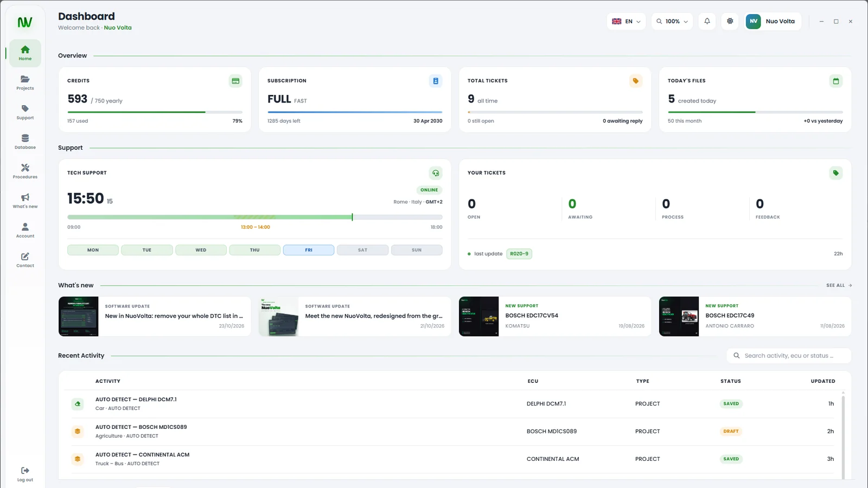Go to Support in the sidebar
The height and width of the screenshot is (488, 868).
pos(25,112)
